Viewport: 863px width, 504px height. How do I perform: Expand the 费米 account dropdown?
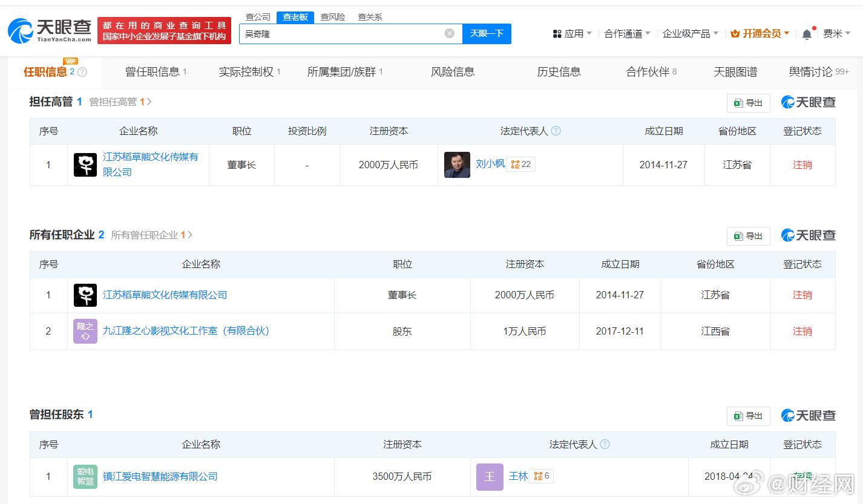point(837,34)
